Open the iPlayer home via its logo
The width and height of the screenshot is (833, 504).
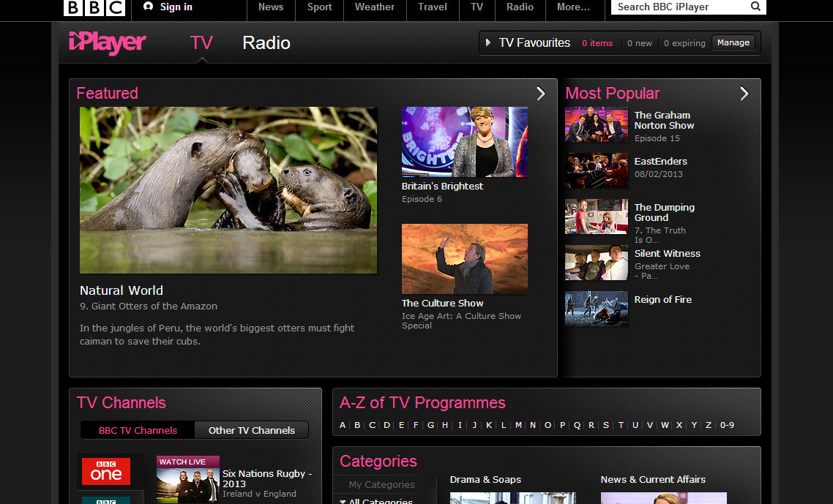click(107, 43)
